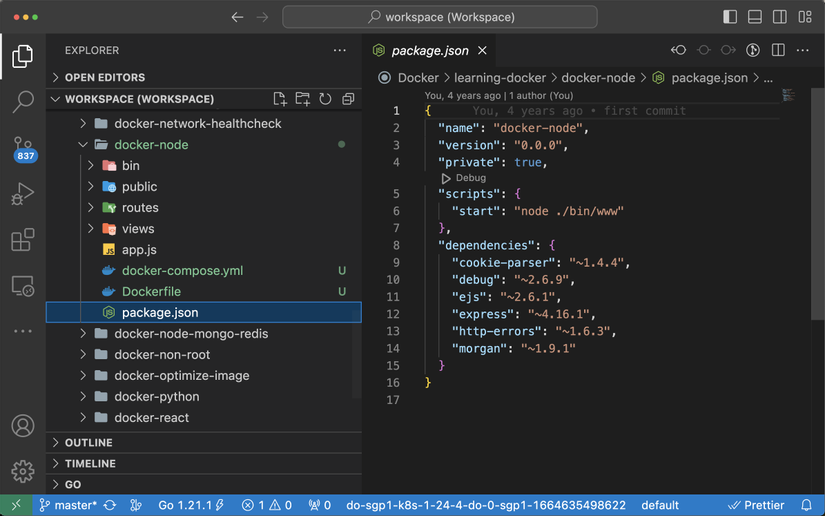The height and width of the screenshot is (516, 825).
Task: Click the Debug code lens above scripts
Action: click(x=470, y=178)
